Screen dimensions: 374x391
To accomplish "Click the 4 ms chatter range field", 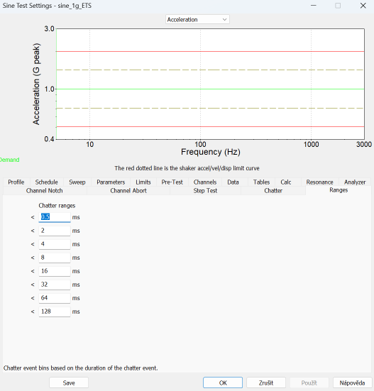I will point(54,244).
